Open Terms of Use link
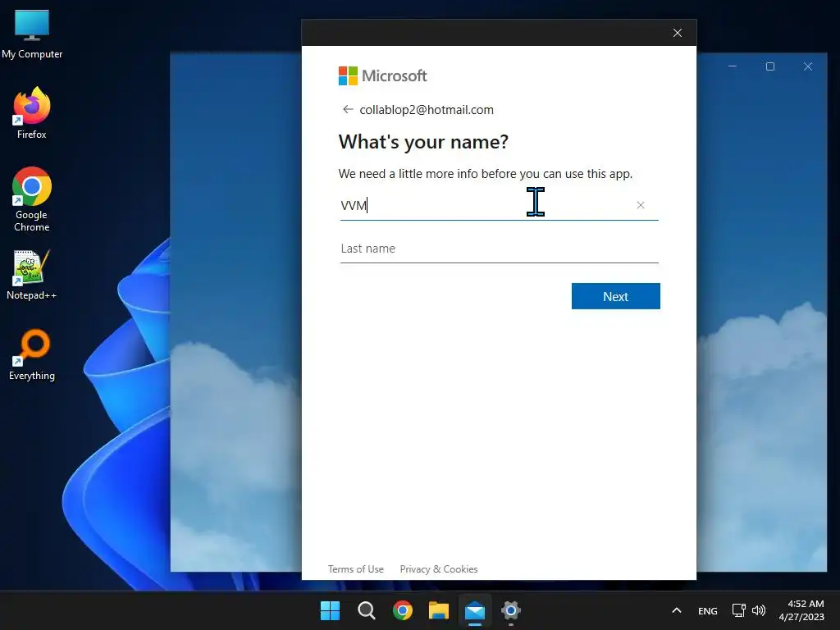 click(356, 569)
